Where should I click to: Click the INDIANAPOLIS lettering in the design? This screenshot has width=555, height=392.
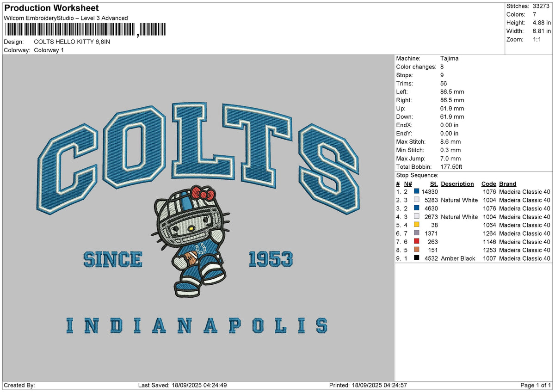(x=197, y=325)
